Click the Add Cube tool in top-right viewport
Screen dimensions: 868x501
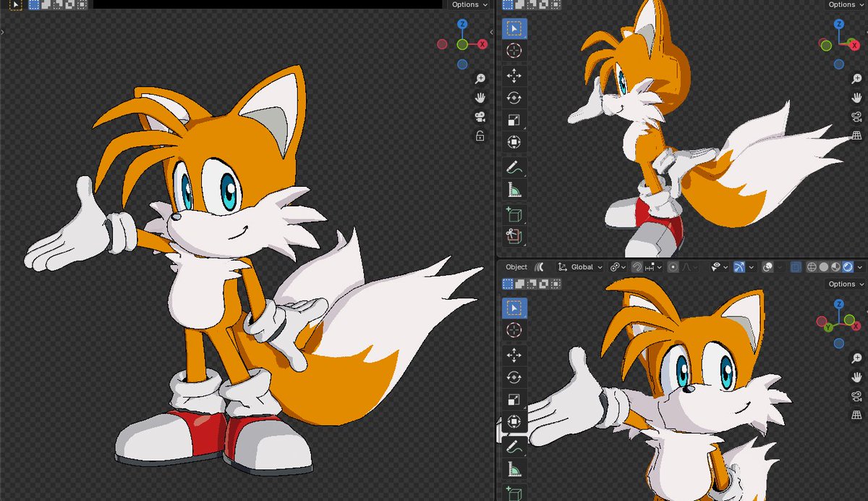pyautogui.click(x=514, y=214)
